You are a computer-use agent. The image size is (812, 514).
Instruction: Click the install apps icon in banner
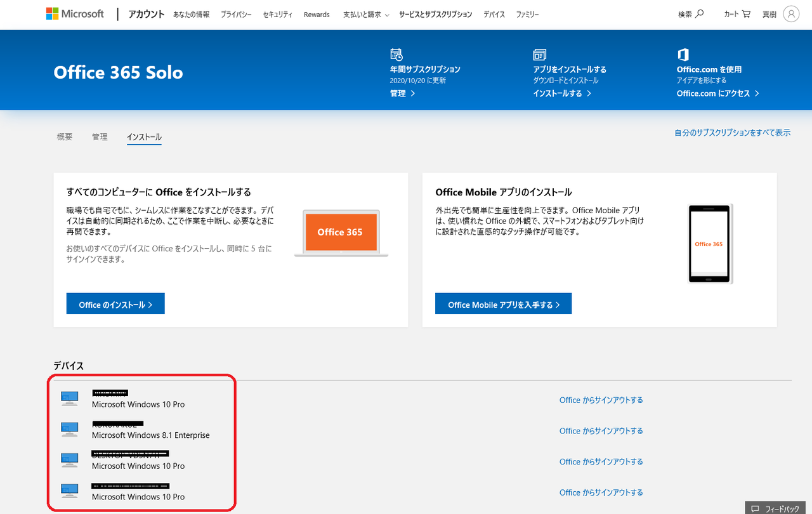(540, 55)
